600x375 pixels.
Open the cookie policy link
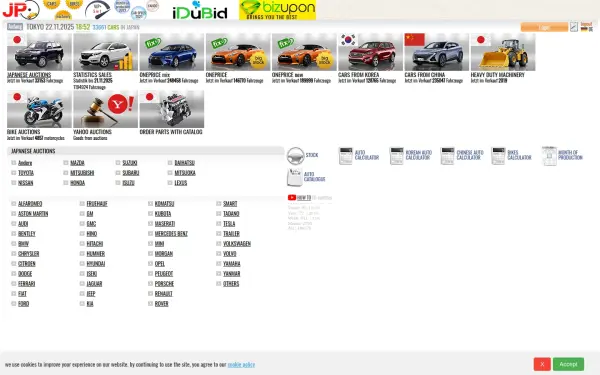tap(241, 364)
